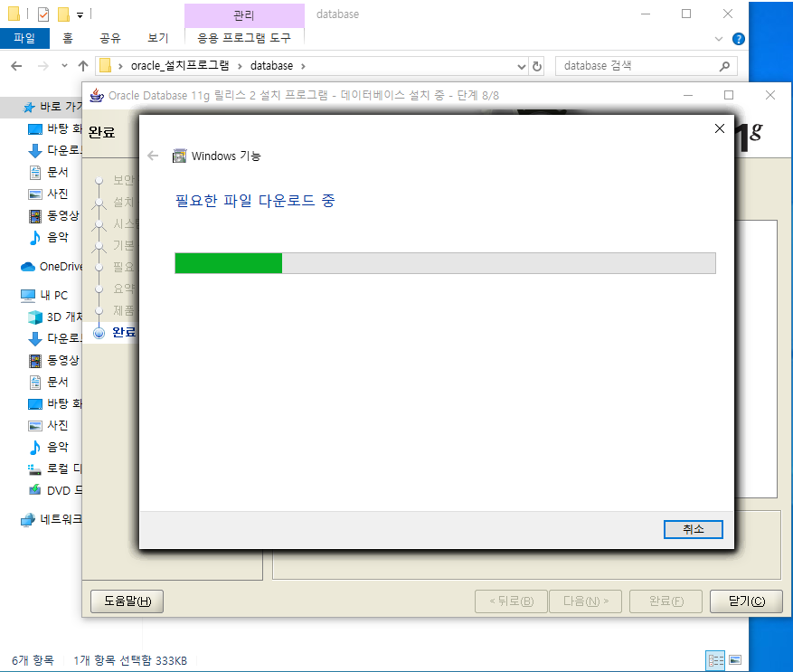Click the download progress bar
The width and height of the screenshot is (793, 672).
pos(445,263)
